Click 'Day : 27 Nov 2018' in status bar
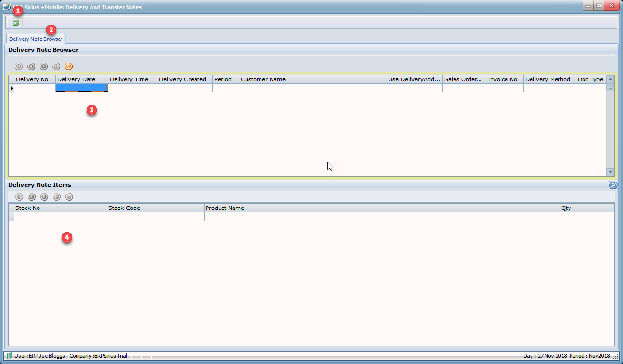 point(545,356)
